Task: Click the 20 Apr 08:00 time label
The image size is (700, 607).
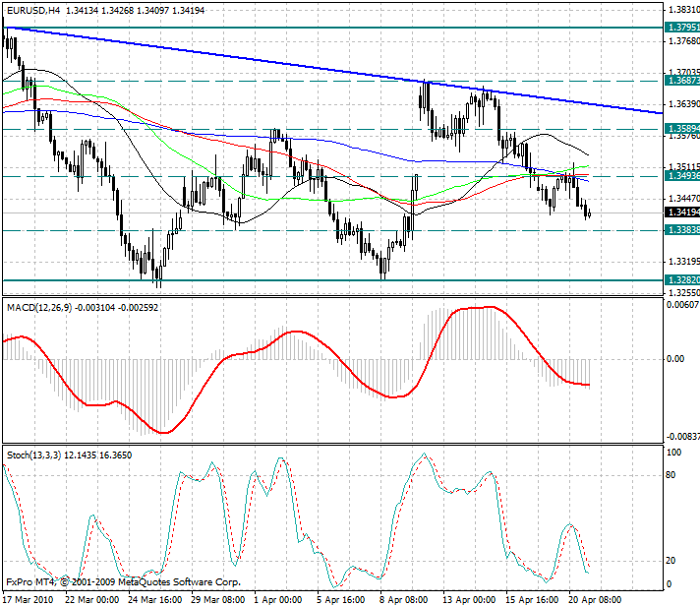Action: click(595, 599)
